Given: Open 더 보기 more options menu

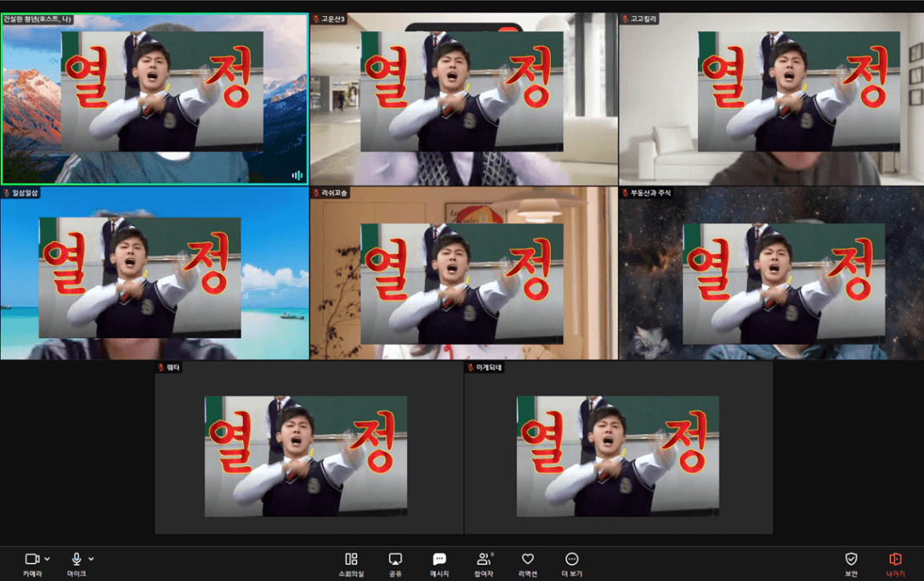Looking at the screenshot, I should [571, 564].
